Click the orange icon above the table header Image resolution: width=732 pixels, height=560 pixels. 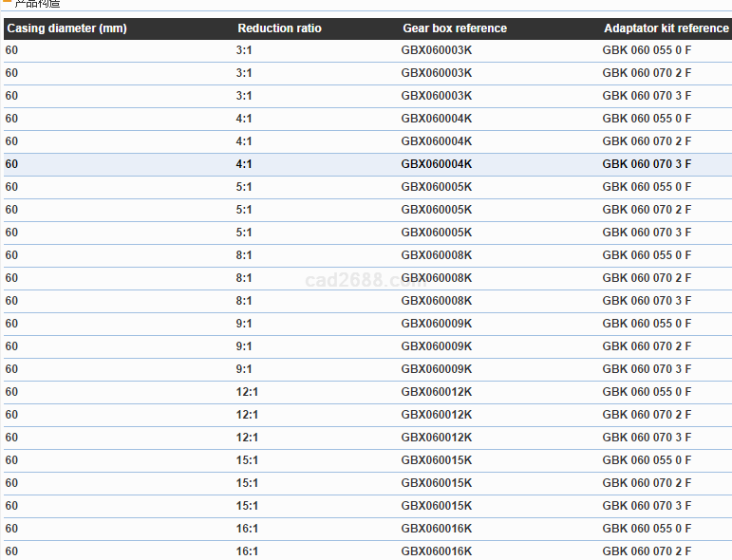pos(7,4)
